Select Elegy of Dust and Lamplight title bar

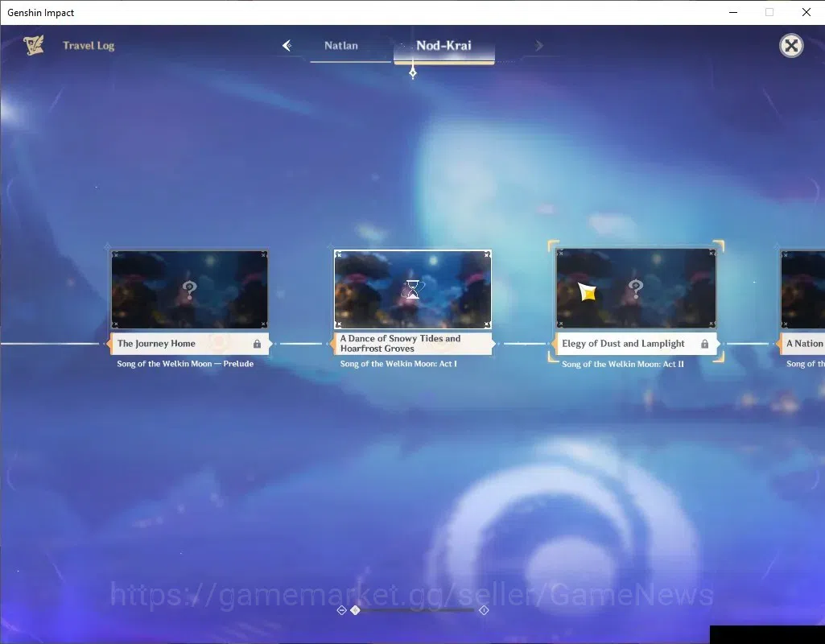pyautogui.click(x=636, y=344)
